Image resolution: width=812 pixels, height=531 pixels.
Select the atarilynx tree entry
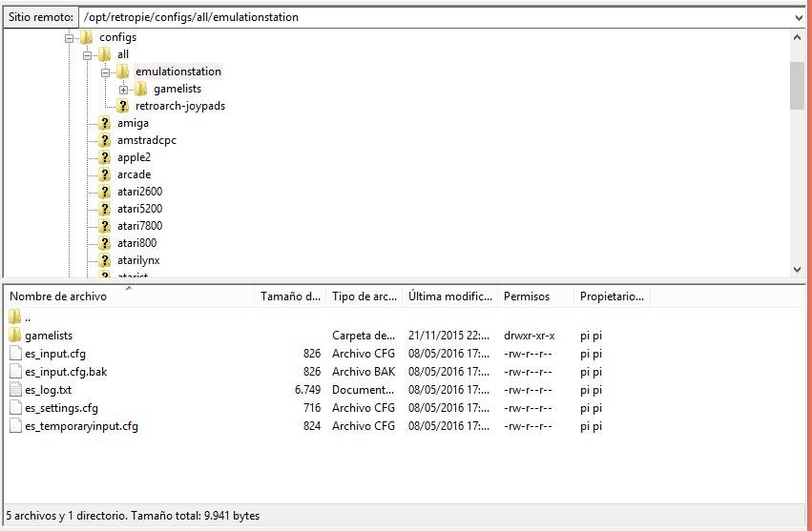tap(138, 260)
